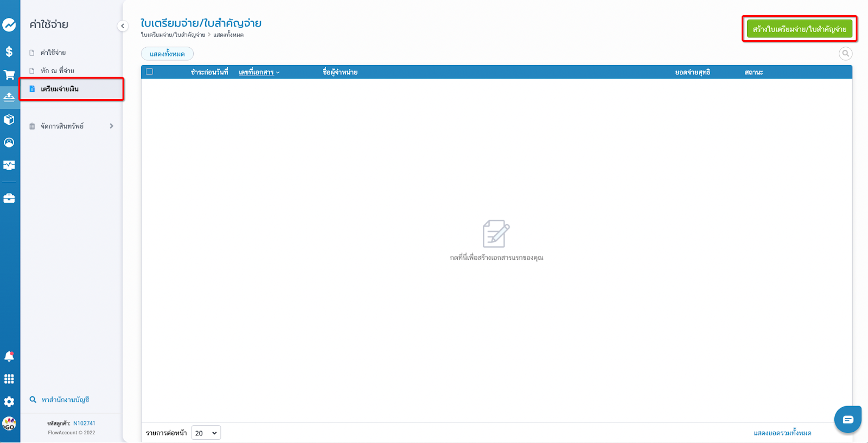Click the search magnifier icon above table
The width and height of the screenshot is (868, 443).
(x=845, y=54)
